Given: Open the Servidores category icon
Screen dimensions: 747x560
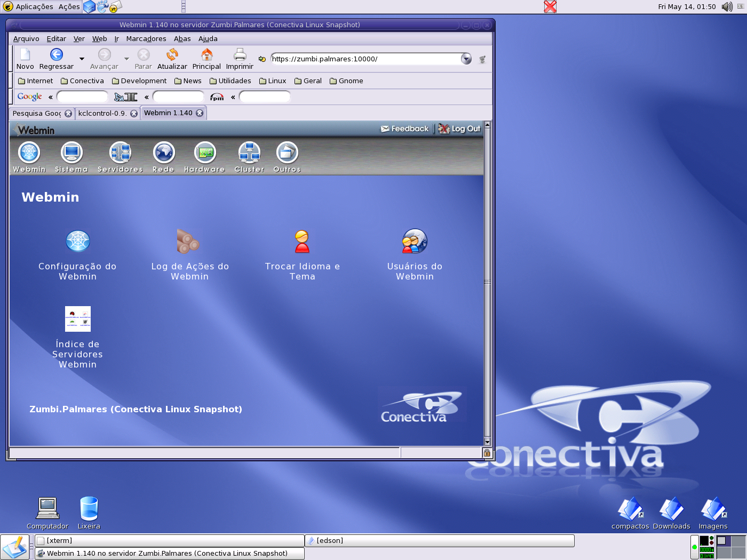Looking at the screenshot, I should (x=120, y=153).
